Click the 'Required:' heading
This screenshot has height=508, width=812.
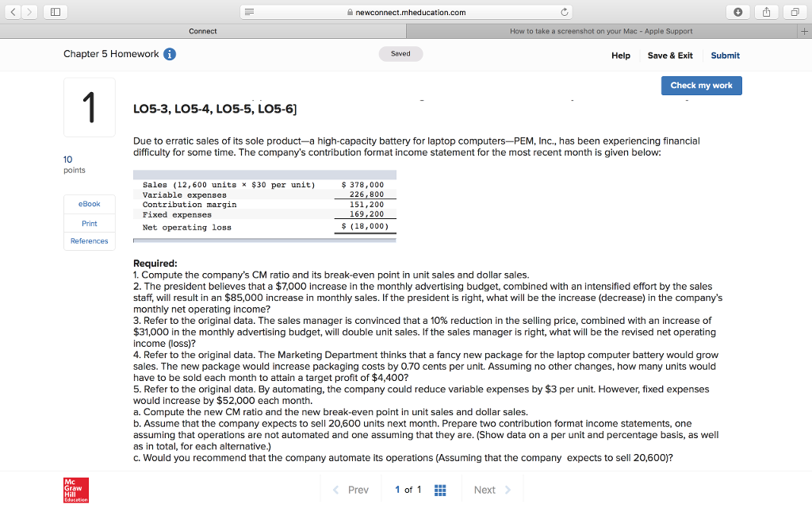click(155, 264)
